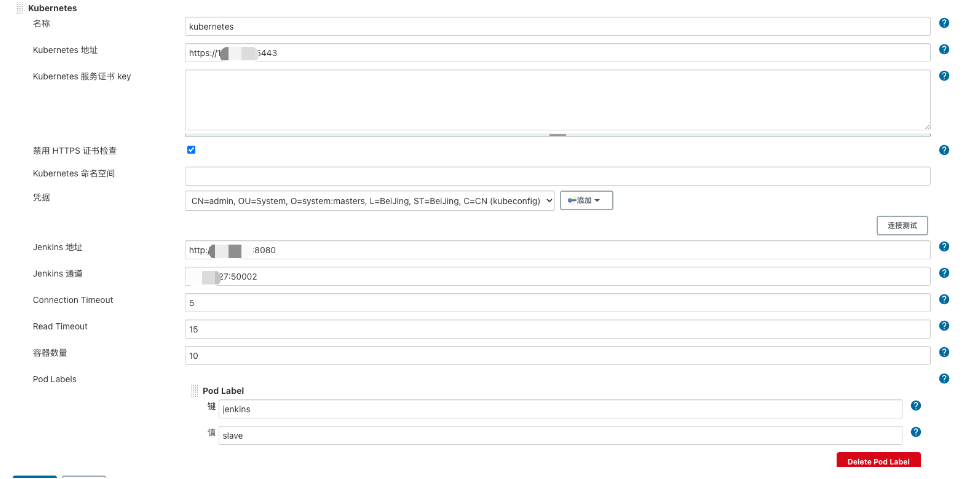This screenshot has width=977, height=479.
Task: Click the Delete Pod Label button
Action: coord(878,460)
